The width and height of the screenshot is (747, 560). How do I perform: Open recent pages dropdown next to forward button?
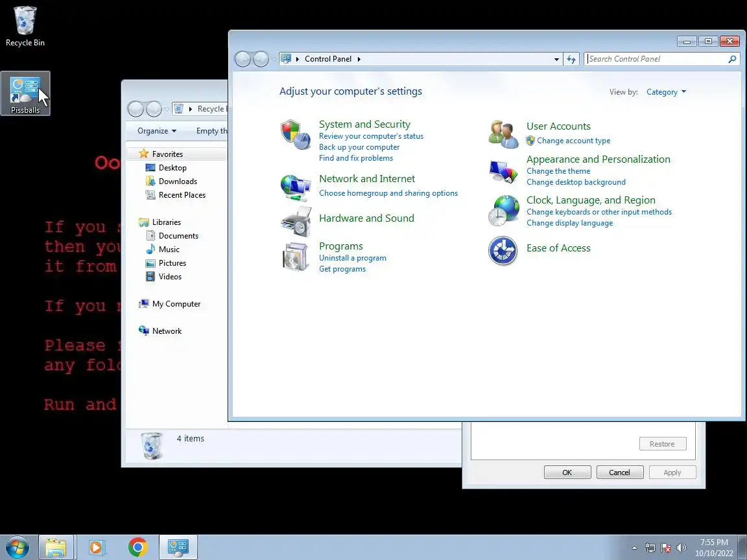tap(274, 59)
